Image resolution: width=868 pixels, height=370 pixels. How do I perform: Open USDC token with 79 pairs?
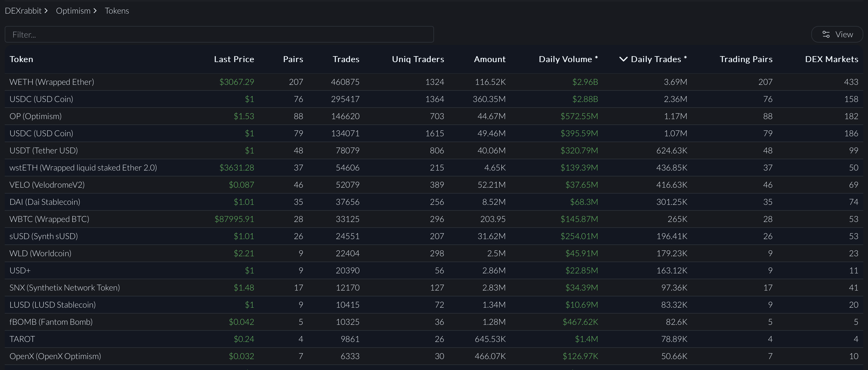click(41, 134)
